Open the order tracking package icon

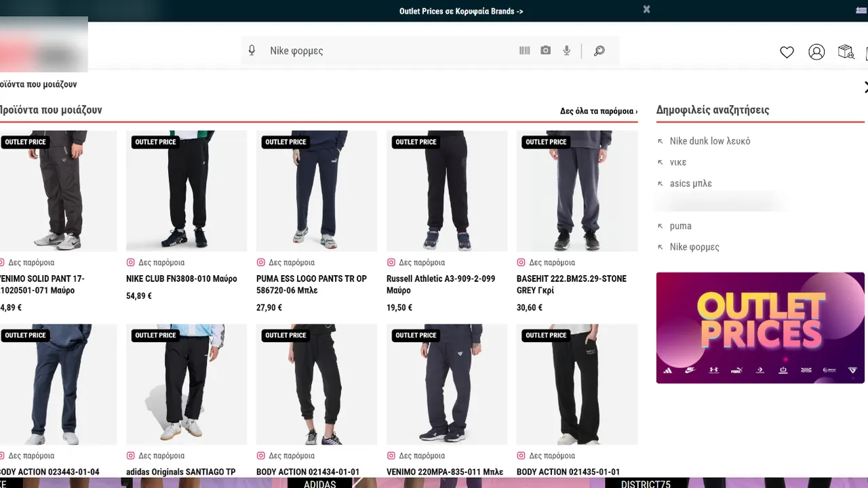[x=846, y=52]
